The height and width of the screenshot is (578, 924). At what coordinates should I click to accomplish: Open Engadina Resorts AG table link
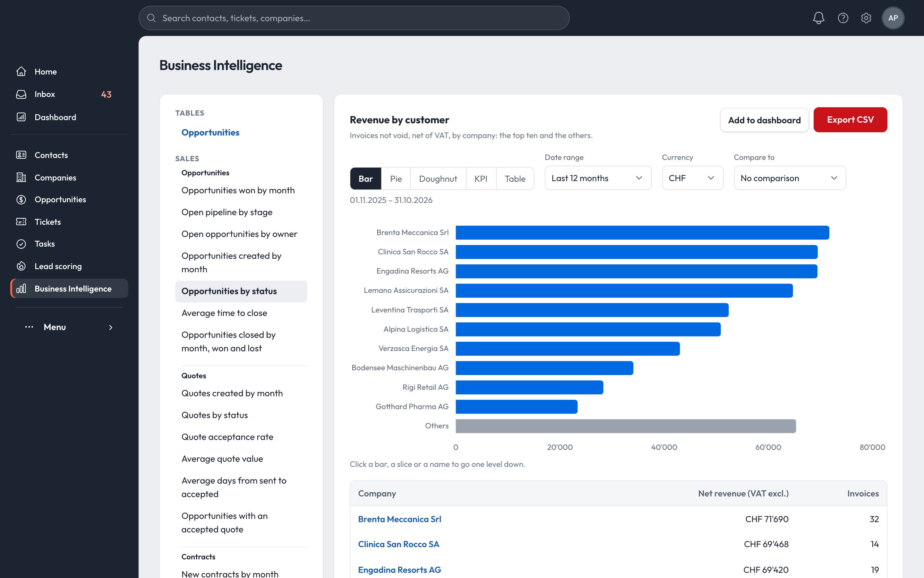(399, 570)
